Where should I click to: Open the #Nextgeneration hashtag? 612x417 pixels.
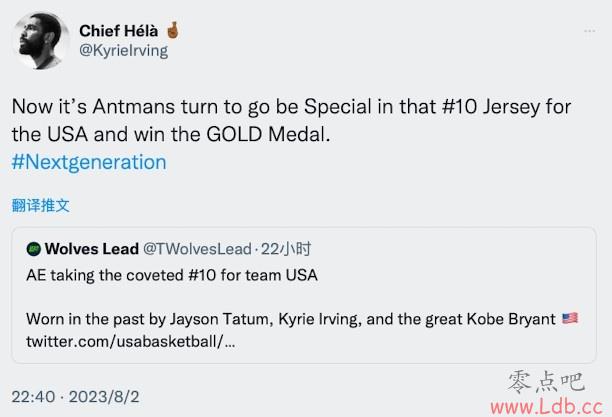89,162
